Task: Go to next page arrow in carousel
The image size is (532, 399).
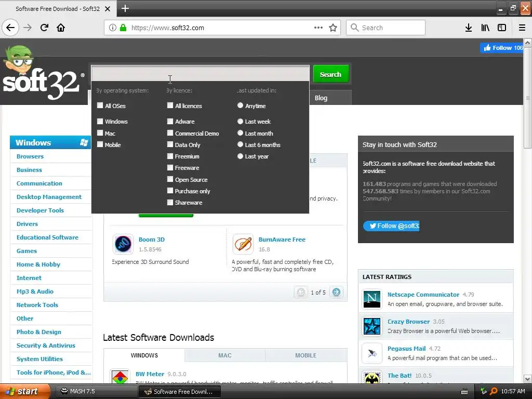Action: pyautogui.click(x=336, y=292)
